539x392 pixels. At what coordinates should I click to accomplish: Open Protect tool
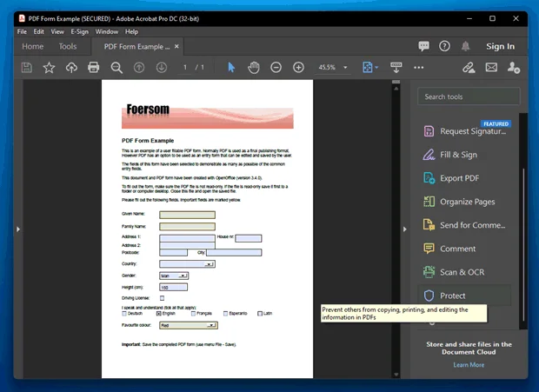click(464, 296)
